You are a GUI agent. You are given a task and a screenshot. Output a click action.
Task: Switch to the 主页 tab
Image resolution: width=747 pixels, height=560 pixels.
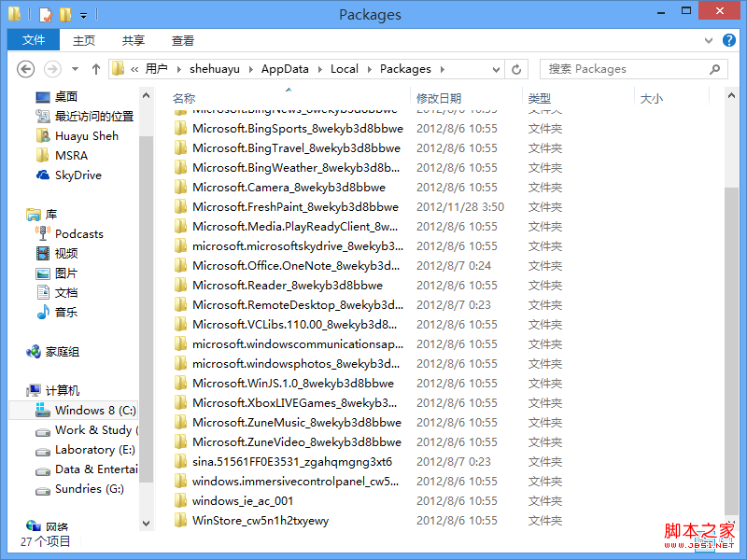coord(84,40)
